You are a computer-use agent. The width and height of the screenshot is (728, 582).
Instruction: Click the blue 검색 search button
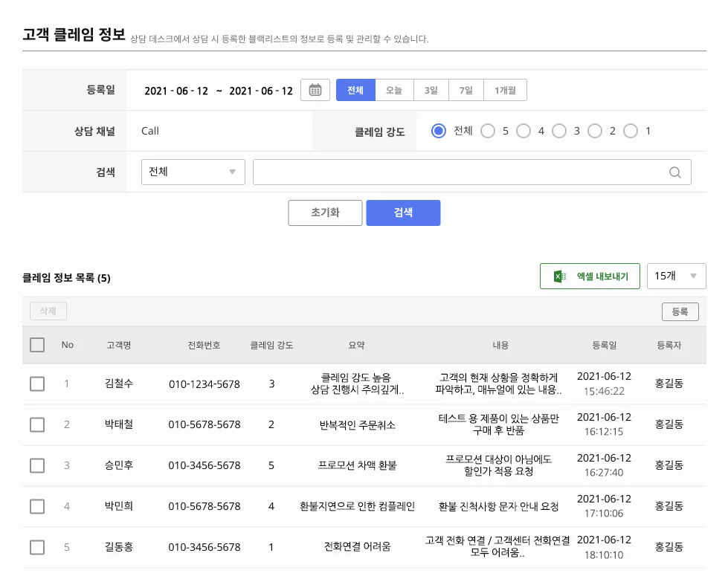point(402,213)
